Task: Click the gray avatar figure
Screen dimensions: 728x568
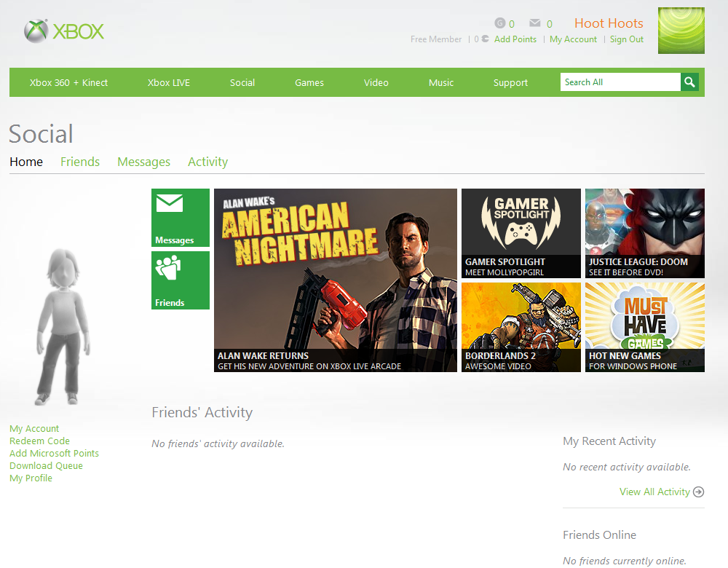Action: coord(62,326)
